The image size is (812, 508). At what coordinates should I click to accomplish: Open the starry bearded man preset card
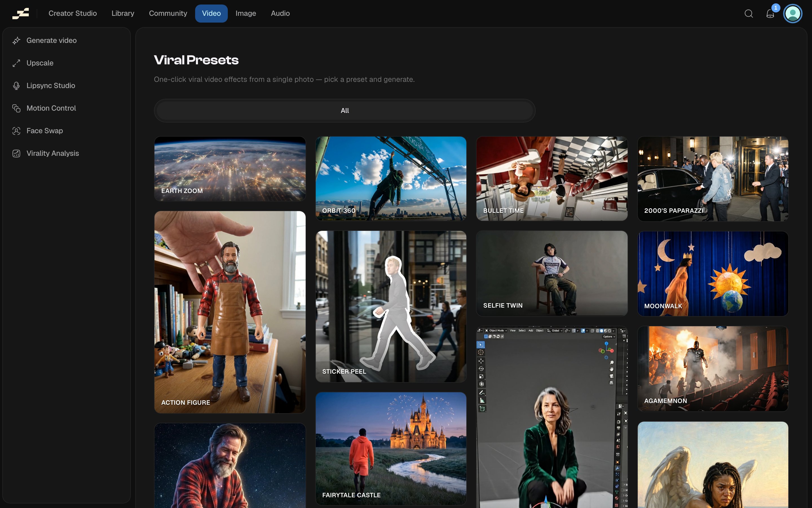pyautogui.click(x=230, y=466)
